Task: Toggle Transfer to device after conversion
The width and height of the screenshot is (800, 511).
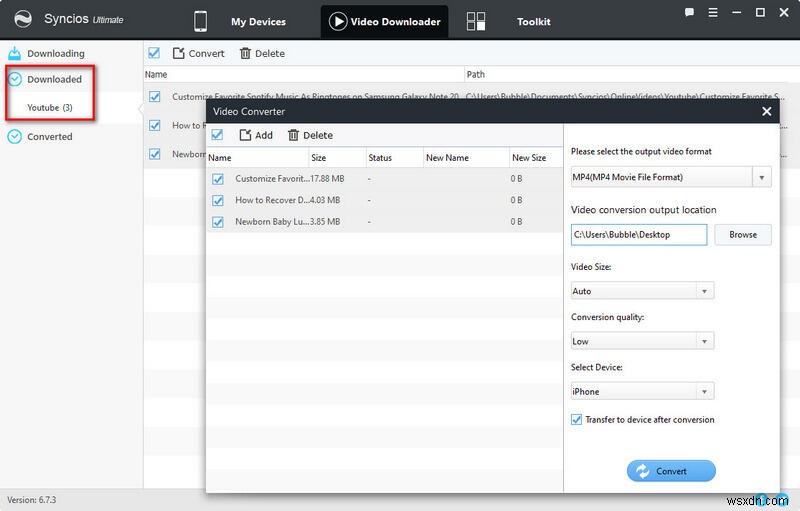Action: (x=577, y=420)
